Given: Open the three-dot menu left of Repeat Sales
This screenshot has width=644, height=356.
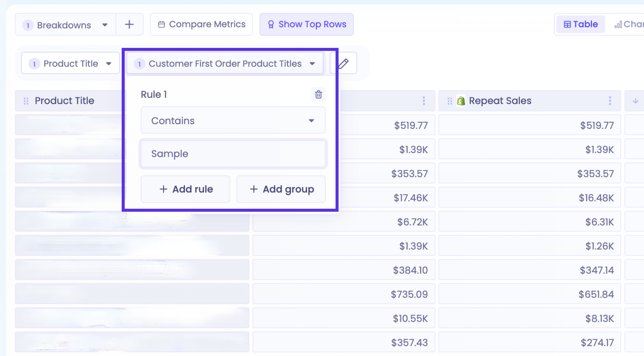Looking at the screenshot, I should pos(424,101).
